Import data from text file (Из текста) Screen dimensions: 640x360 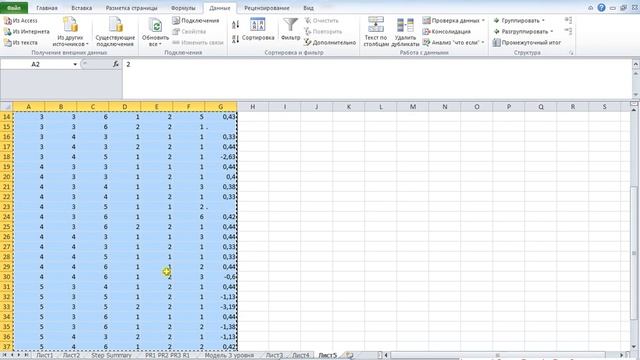click(21, 42)
